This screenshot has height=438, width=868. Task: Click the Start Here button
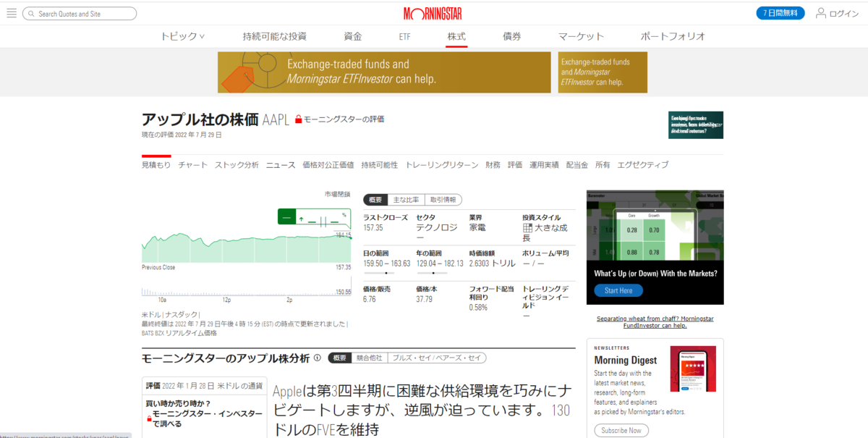pos(618,290)
